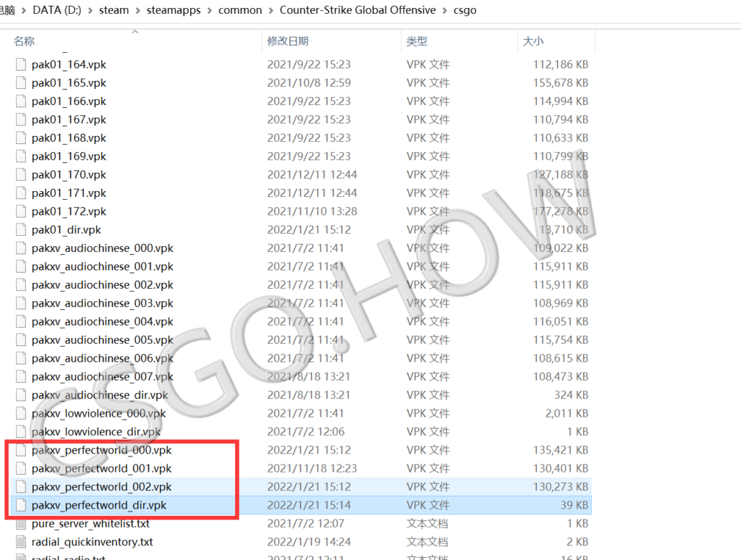Click the icon of pakxv_audiochinese_dir.vpk
741x560 pixels.
[x=21, y=395]
